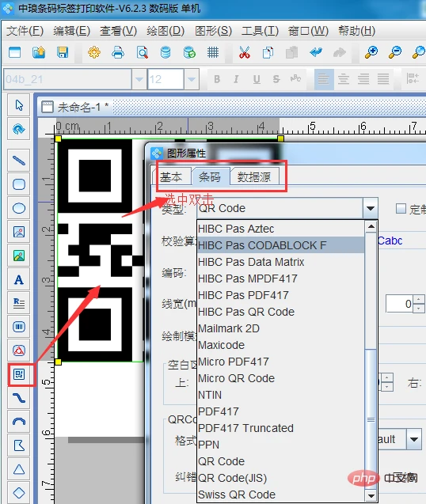Select the triangle shape tool
This screenshot has width=426, height=504.
(x=19, y=469)
